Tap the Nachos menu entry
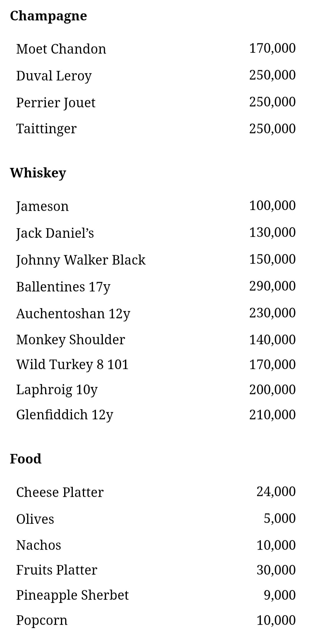Screen dimensions: 312x644 156,545
